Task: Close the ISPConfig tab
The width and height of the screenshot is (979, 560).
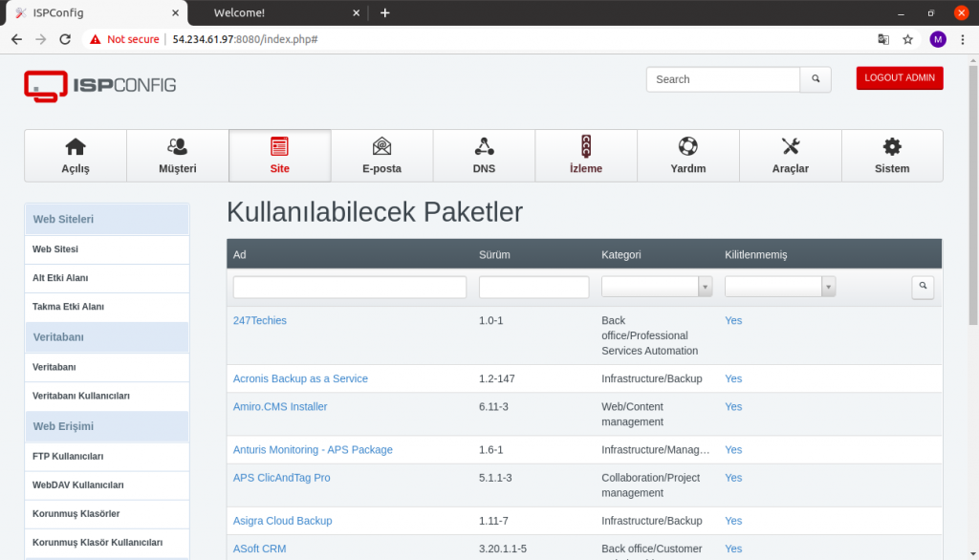Action: 175,12
